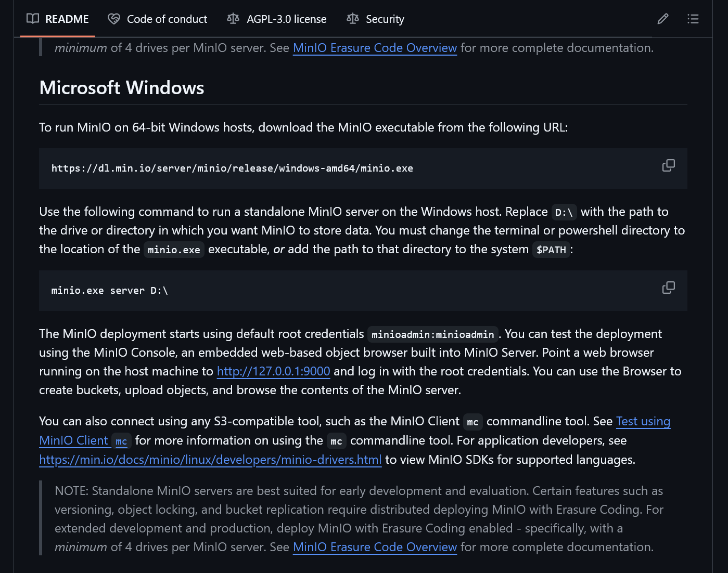Switch to the Code of conduct tab
728x573 pixels.
coord(167,19)
